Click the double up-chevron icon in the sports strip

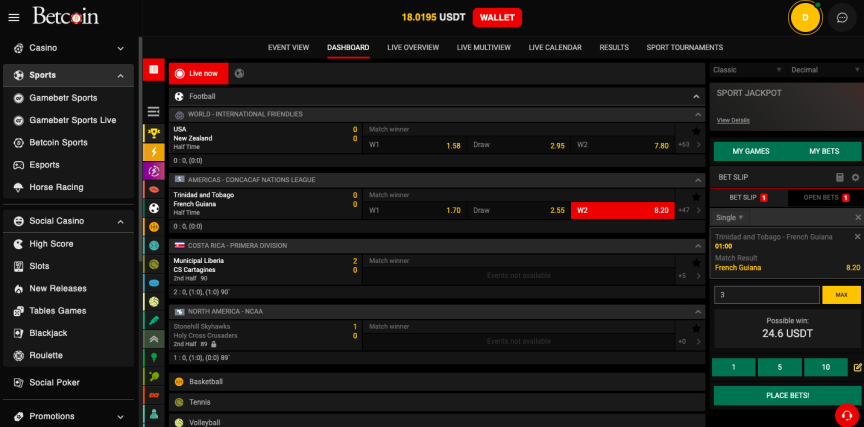pyautogui.click(x=154, y=339)
